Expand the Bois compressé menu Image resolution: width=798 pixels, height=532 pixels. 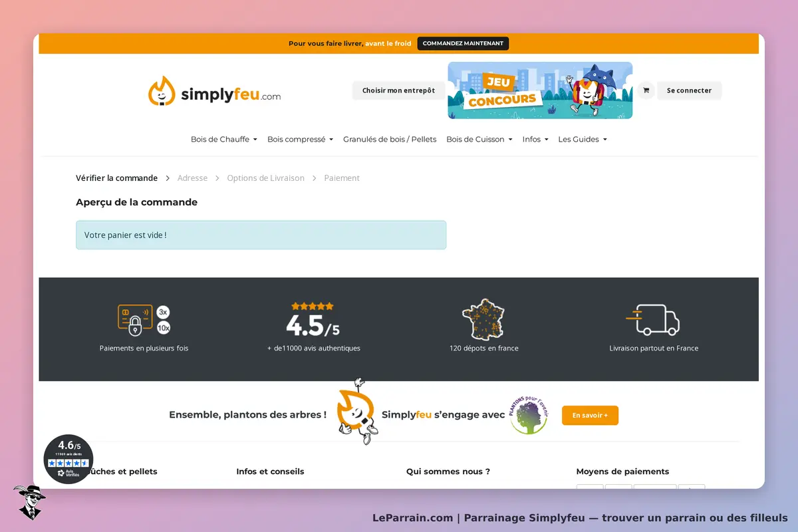pos(300,140)
